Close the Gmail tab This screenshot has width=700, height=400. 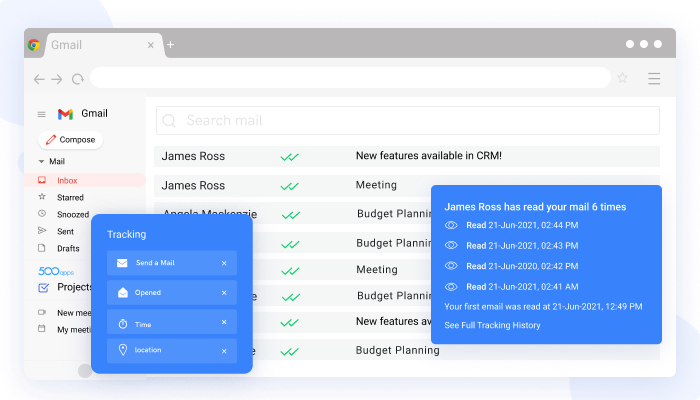(150, 45)
